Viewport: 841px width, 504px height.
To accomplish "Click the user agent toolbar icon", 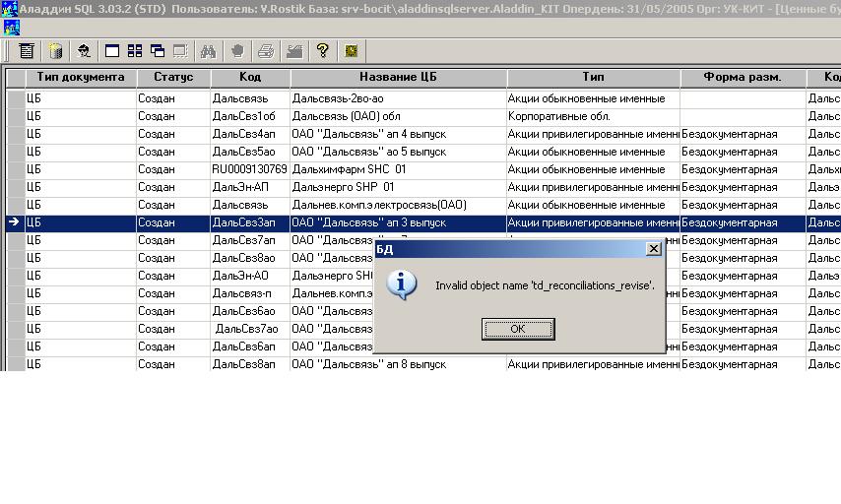I will (x=84, y=51).
